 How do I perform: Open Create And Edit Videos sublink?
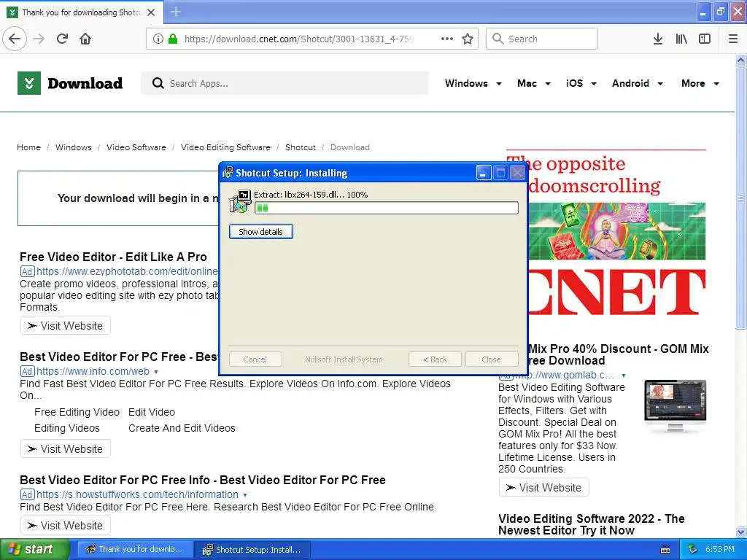click(182, 429)
